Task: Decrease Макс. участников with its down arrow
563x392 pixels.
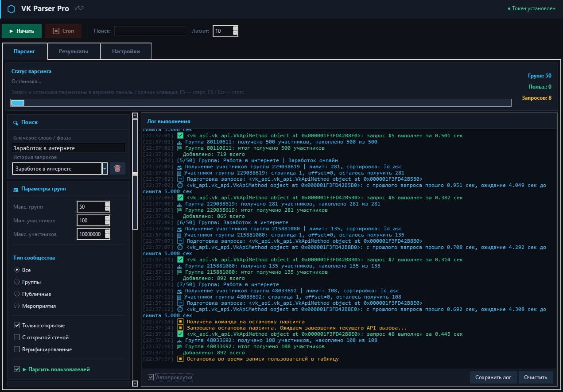Action: point(107,237)
